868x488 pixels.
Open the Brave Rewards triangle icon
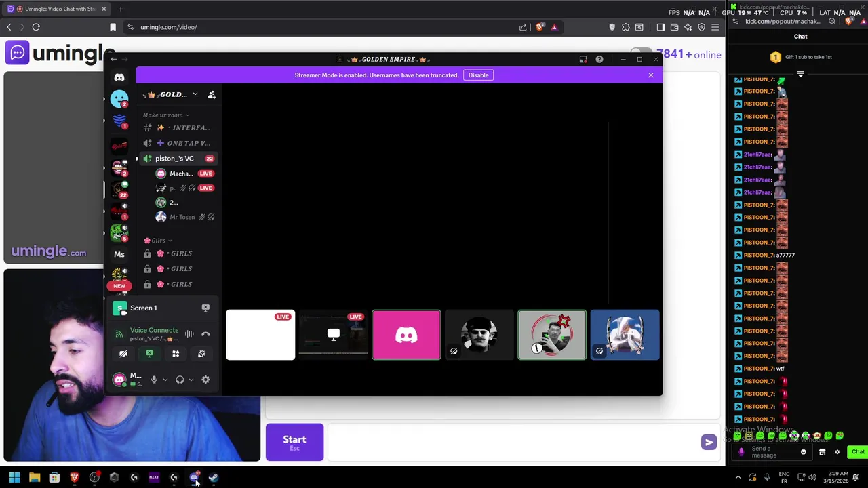[x=554, y=27]
